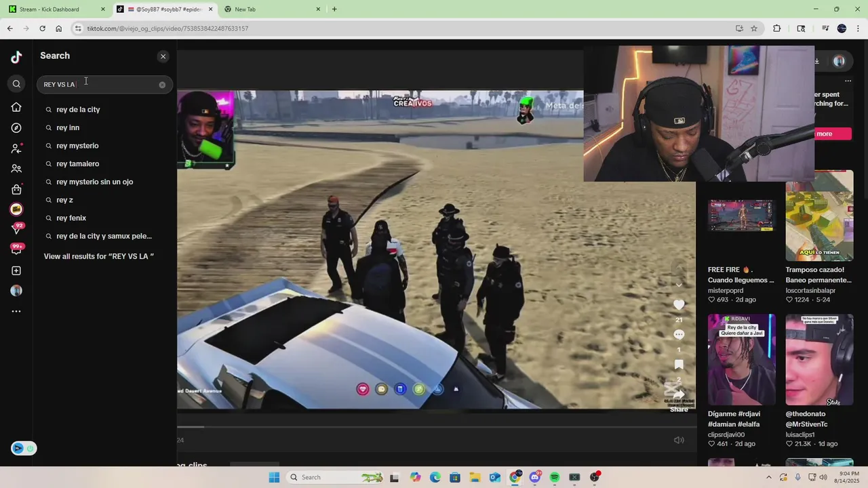Go back with browser back arrow

9,28
